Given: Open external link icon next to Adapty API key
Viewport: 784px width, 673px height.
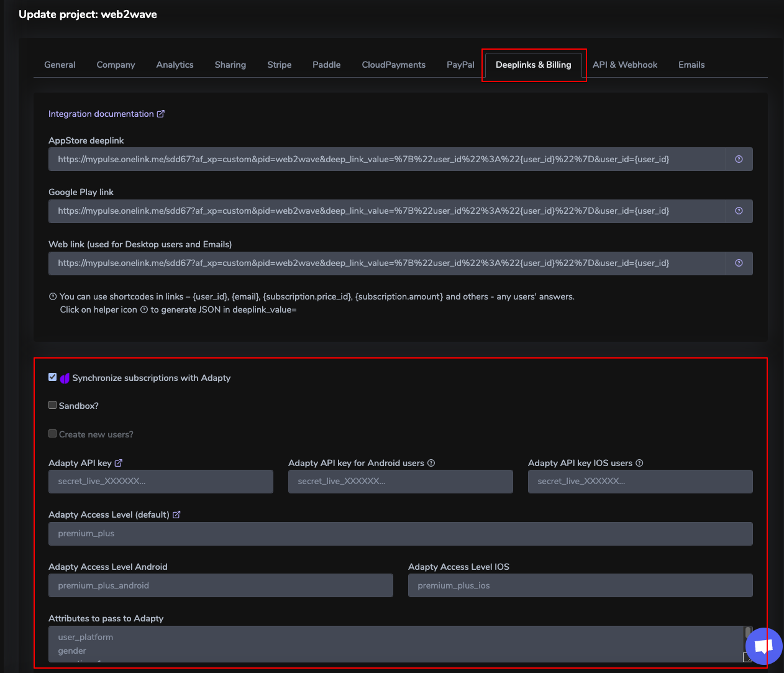Looking at the screenshot, I should coord(119,463).
